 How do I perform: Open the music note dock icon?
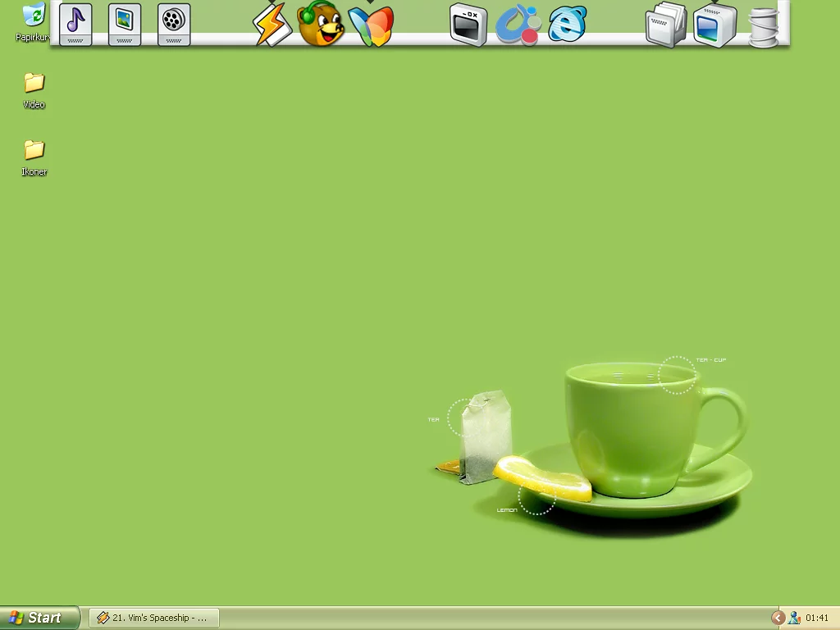pos(75,23)
